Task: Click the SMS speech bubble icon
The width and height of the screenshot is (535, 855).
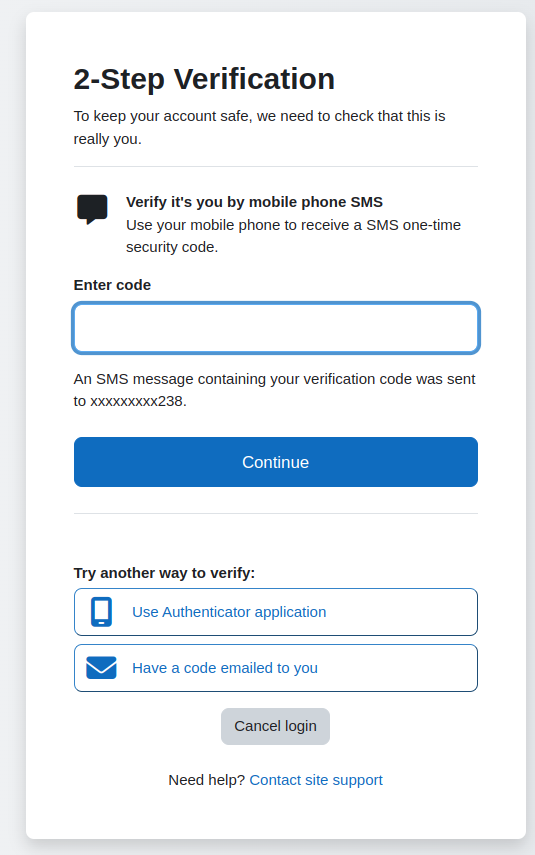Action: [92, 209]
